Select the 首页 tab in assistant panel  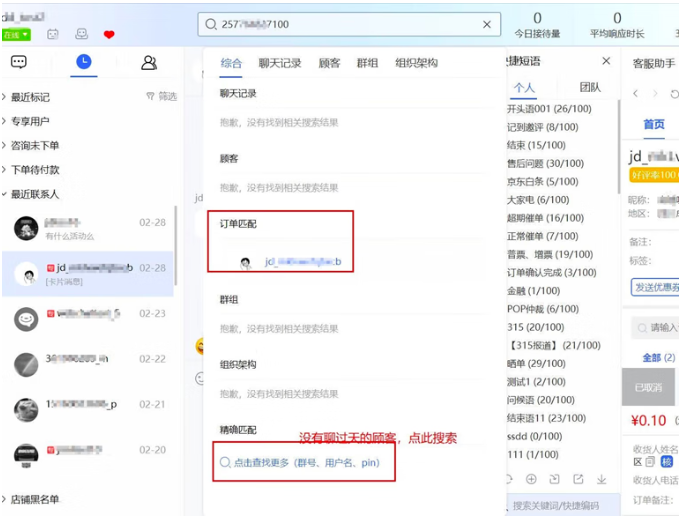pyautogui.click(x=654, y=125)
